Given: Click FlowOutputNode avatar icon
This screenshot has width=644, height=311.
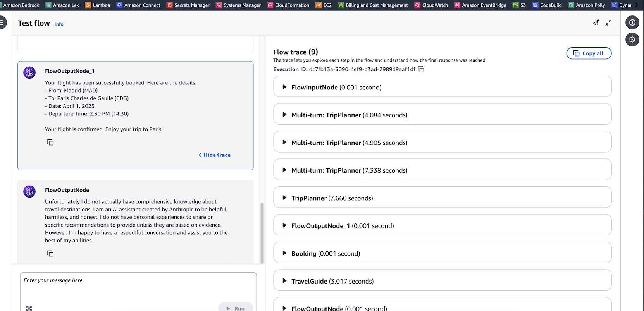Looking at the screenshot, I should coord(29,191).
